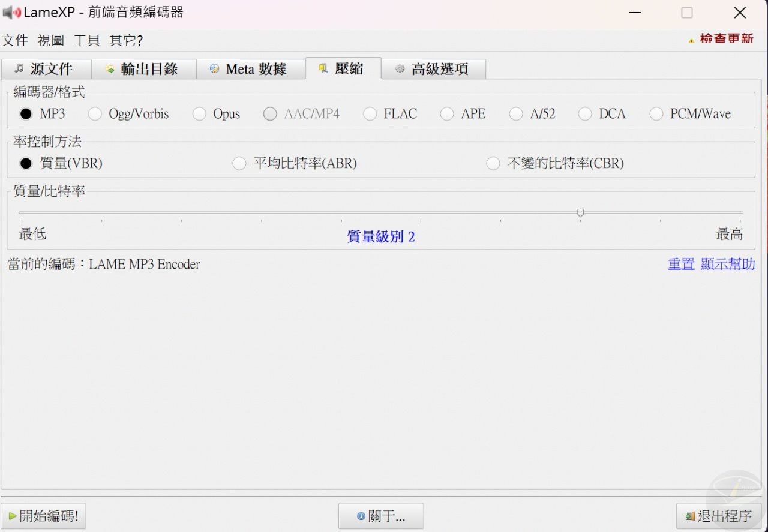Click the gear icon on 高級選項 tab
This screenshot has height=532, width=768.
pyautogui.click(x=400, y=68)
